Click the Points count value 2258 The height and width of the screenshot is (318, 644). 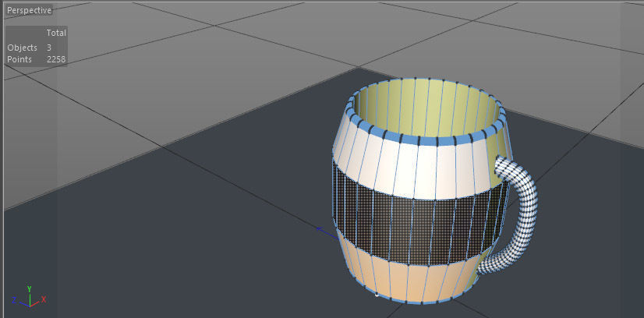pyautogui.click(x=56, y=59)
